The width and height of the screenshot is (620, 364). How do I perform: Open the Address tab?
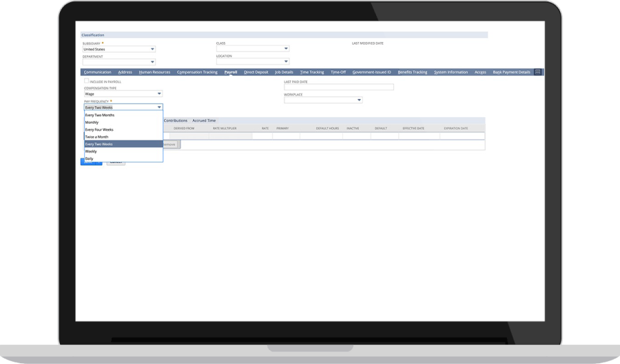[125, 72]
